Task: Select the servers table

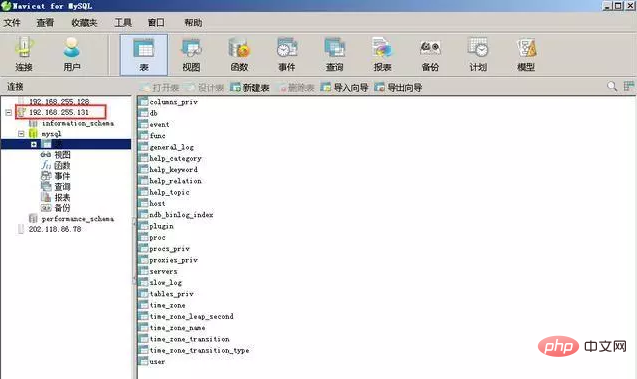Action: pos(163,271)
